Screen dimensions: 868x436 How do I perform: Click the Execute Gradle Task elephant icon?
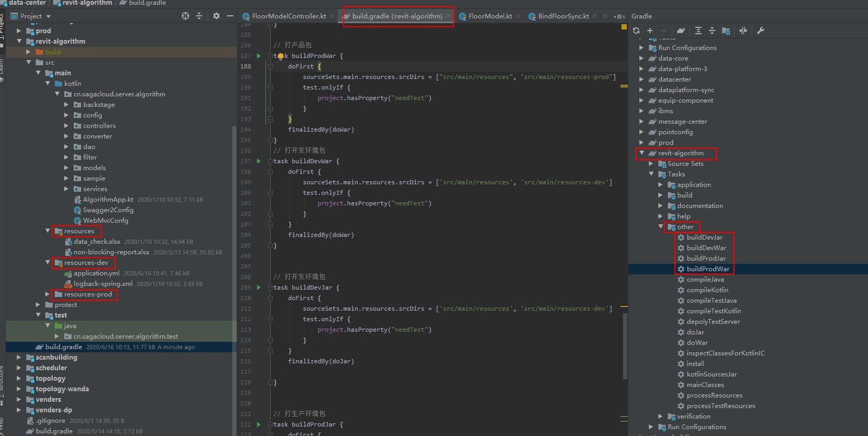click(x=681, y=31)
